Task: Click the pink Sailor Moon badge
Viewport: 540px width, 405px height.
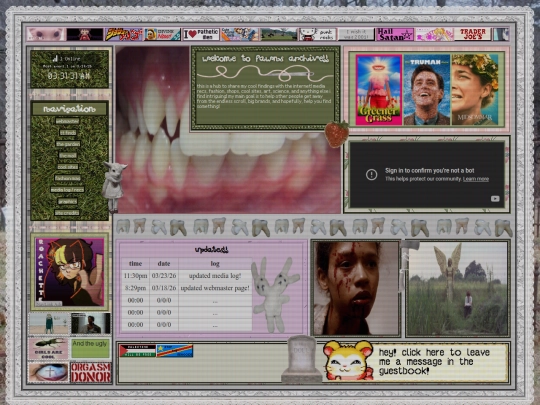Action: (434, 34)
